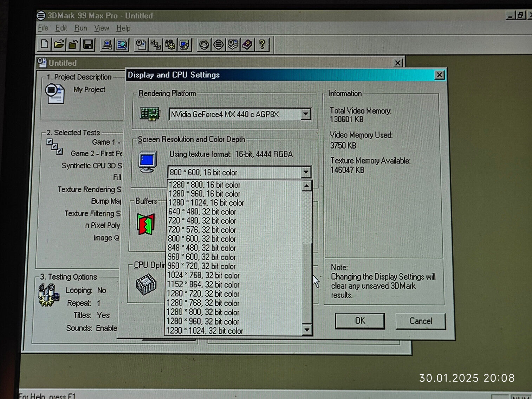Select 960 * 720, 32 bit color
This screenshot has height=399, width=532.
click(234, 266)
